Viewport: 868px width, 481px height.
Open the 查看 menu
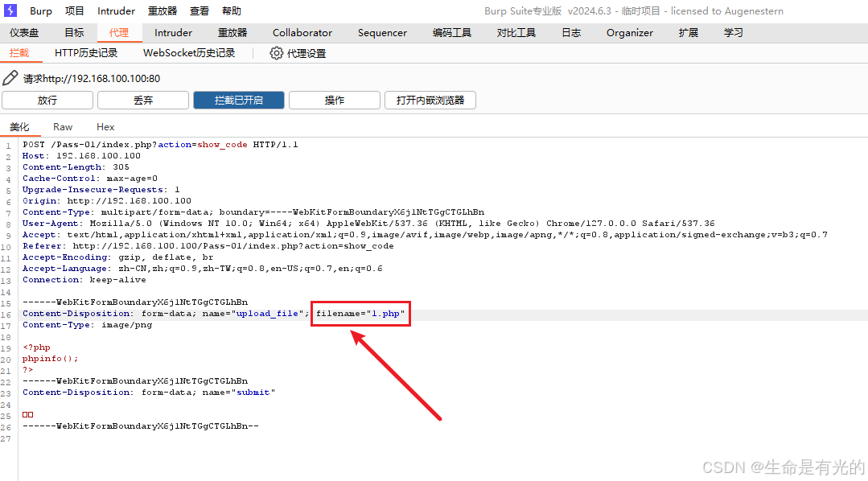click(200, 11)
